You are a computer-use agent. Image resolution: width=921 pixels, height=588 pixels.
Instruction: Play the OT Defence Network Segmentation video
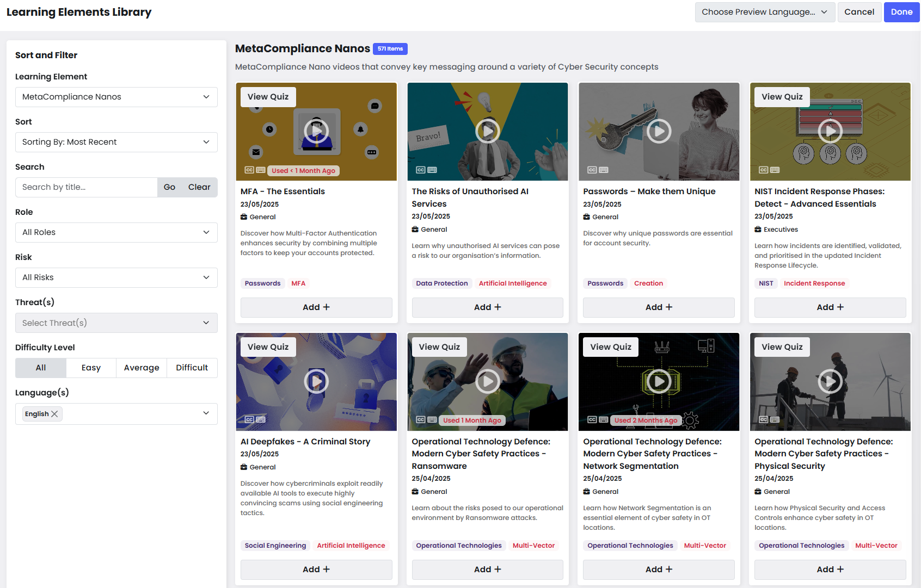(x=659, y=381)
